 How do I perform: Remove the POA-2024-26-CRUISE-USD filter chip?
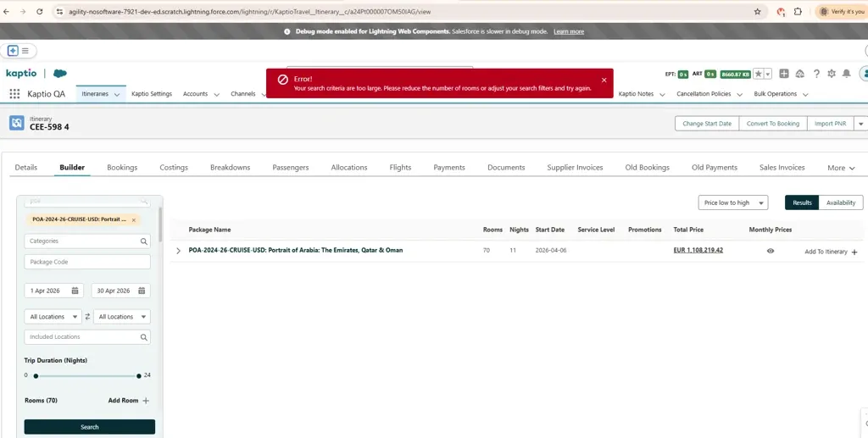pos(134,219)
